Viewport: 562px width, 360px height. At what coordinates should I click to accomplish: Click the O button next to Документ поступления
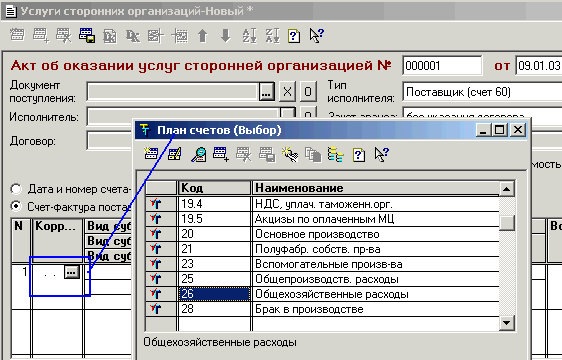click(x=308, y=92)
